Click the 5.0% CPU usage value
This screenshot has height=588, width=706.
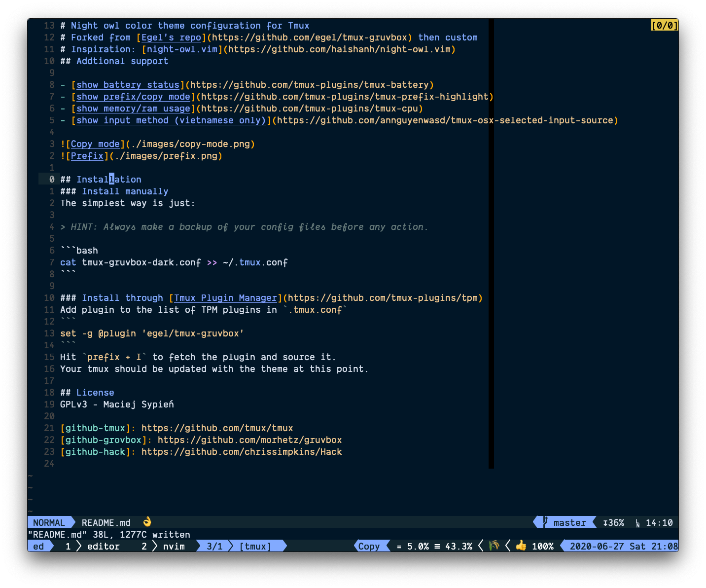pyautogui.click(x=418, y=546)
